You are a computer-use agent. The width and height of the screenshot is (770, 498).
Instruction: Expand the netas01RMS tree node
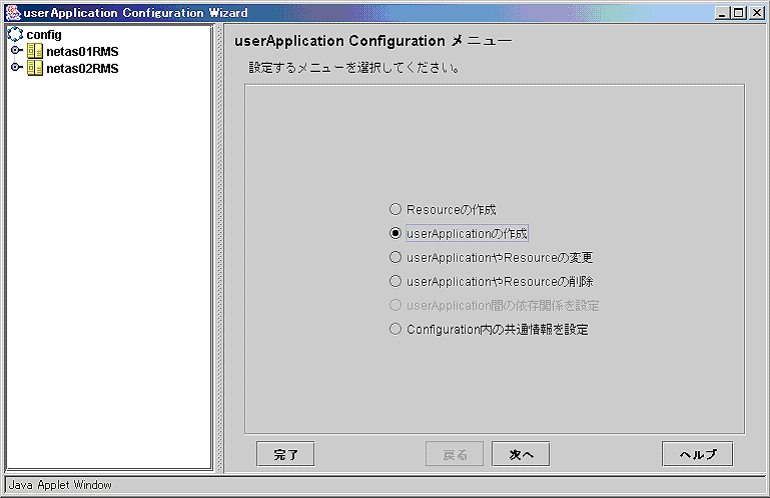tap(15, 50)
